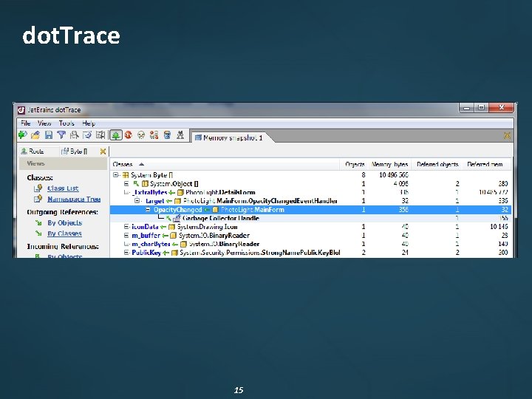
Task: Click the System.Byte [] class icon
Action: (126, 174)
